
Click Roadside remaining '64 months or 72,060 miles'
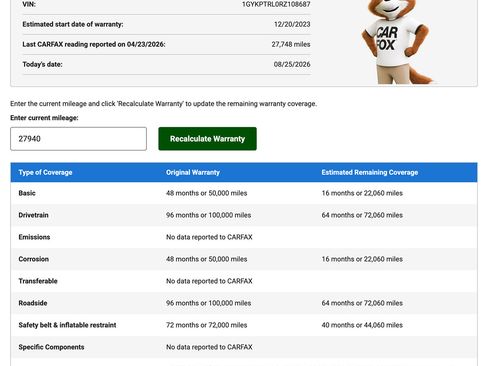[x=362, y=303]
